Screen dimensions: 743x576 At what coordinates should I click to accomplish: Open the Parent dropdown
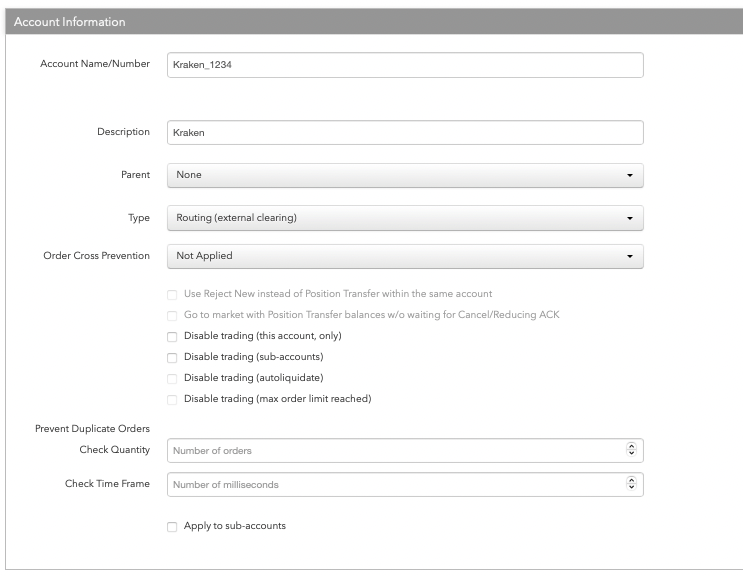click(x=404, y=175)
